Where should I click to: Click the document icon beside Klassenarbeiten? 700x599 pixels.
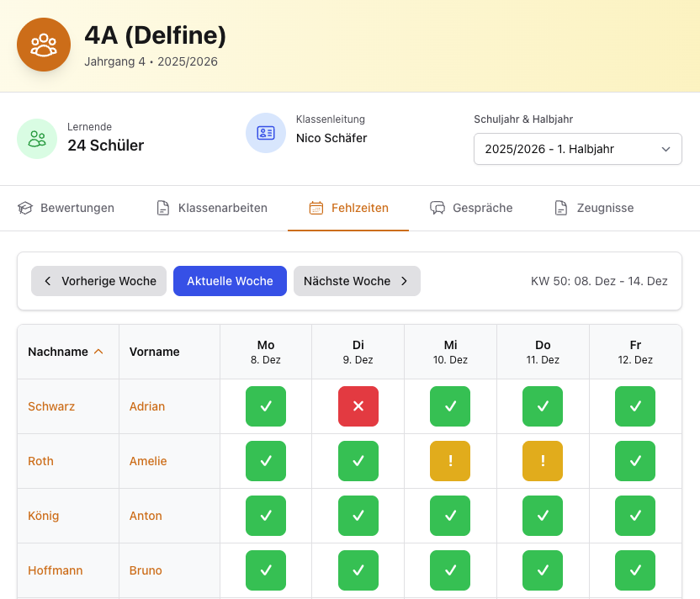(x=163, y=208)
